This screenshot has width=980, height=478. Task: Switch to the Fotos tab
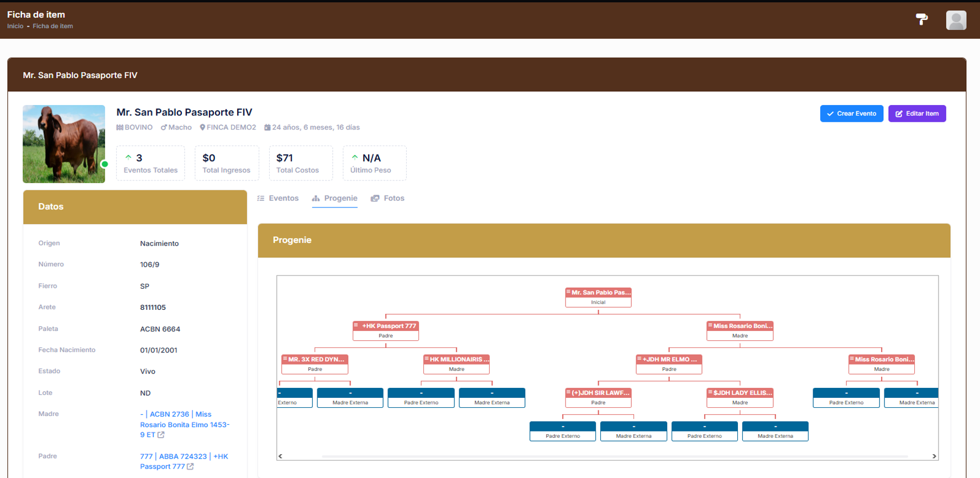(387, 198)
